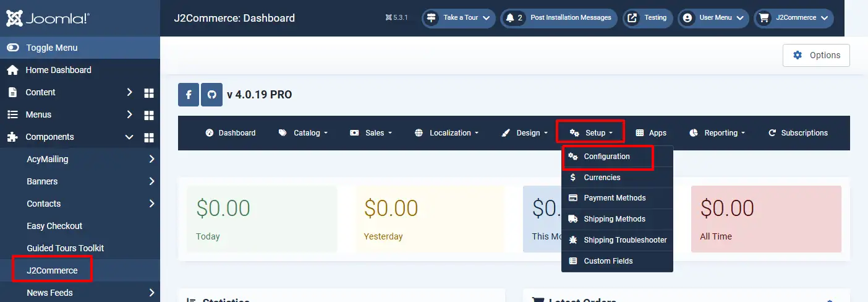Image resolution: width=868 pixels, height=302 pixels.
Task: Open AcyMailing component entry
Action: coord(48,159)
